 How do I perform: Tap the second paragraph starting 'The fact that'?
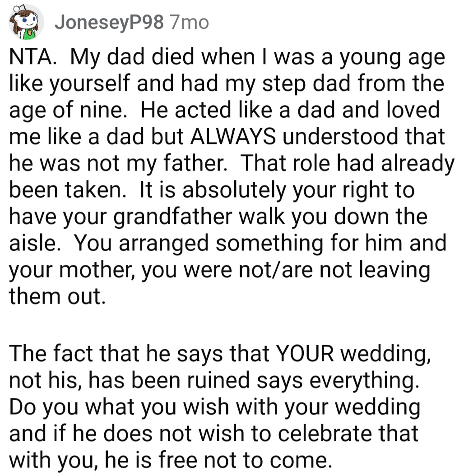pos(220,407)
